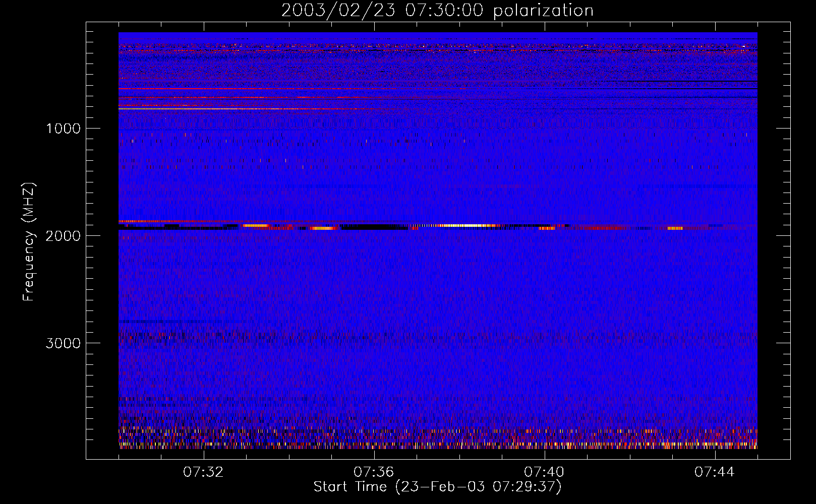Click the "07:40" time tick label
The height and width of the screenshot is (504, 816).
click(544, 472)
